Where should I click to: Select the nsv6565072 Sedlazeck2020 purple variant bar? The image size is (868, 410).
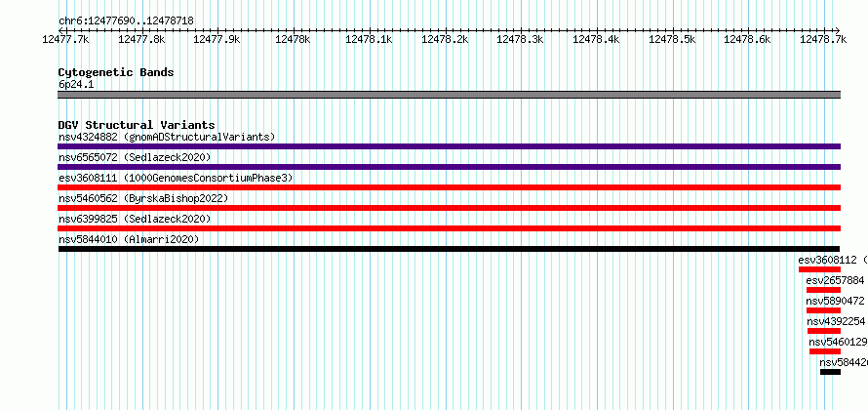pyautogui.click(x=449, y=167)
